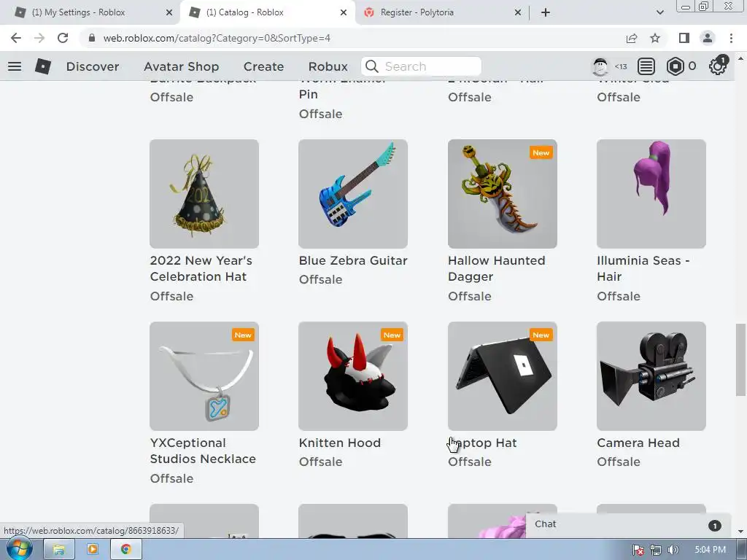The height and width of the screenshot is (560, 747).
Task: Click the page vertical scrollbar thumb
Action: [x=740, y=359]
